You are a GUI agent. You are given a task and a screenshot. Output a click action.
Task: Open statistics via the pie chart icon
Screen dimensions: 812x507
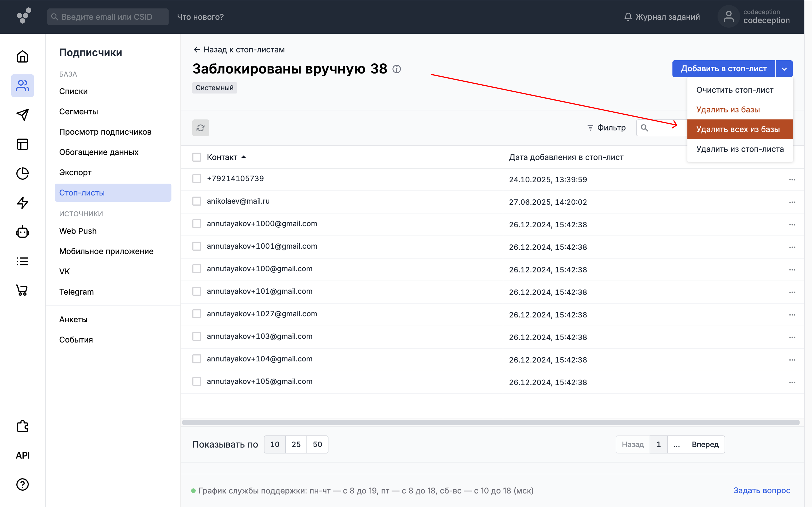point(22,173)
